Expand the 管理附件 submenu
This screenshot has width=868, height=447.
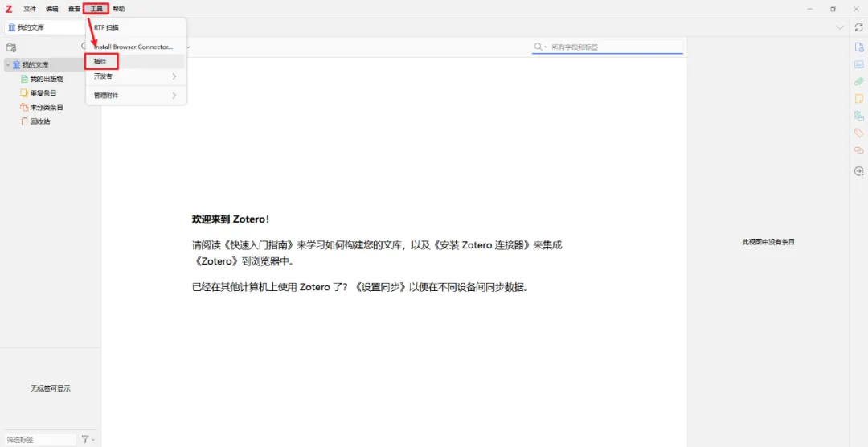tap(136, 96)
